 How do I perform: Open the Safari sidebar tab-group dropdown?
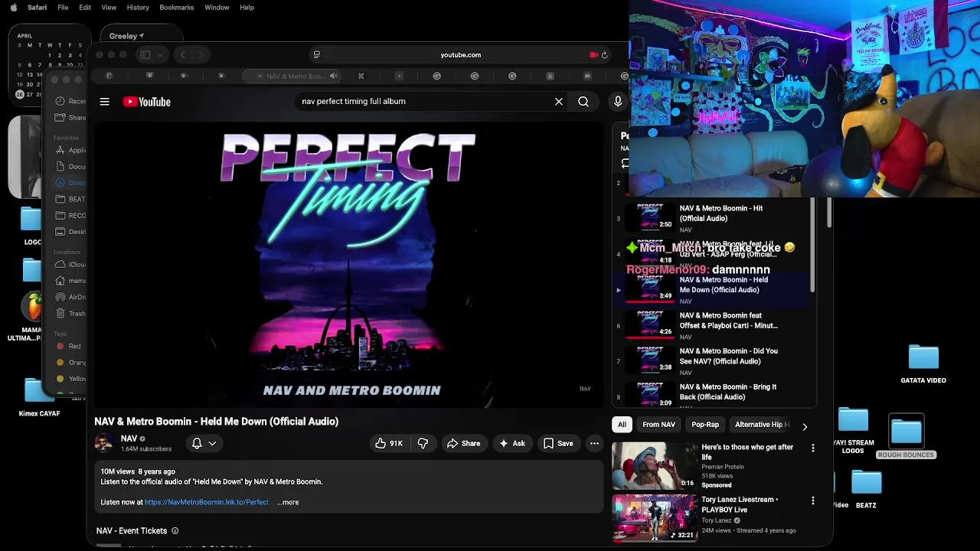159,55
